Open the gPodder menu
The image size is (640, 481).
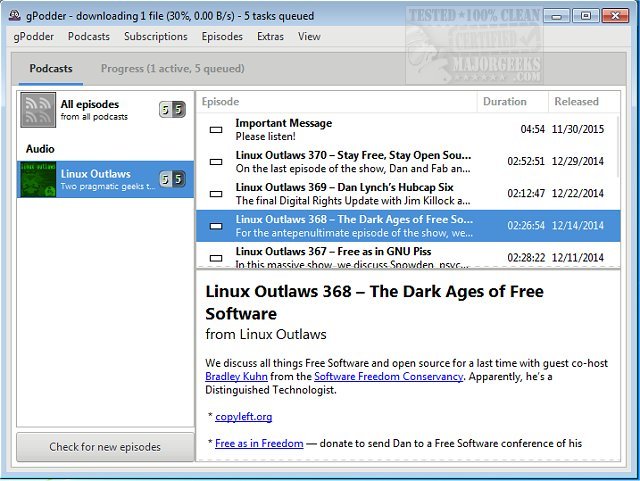pyautogui.click(x=33, y=36)
